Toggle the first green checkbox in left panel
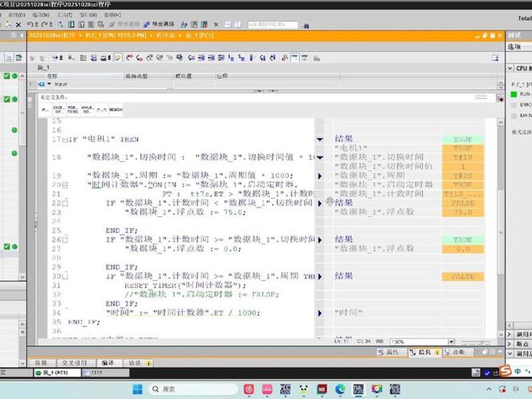The width and height of the screenshot is (532, 399). [7, 76]
